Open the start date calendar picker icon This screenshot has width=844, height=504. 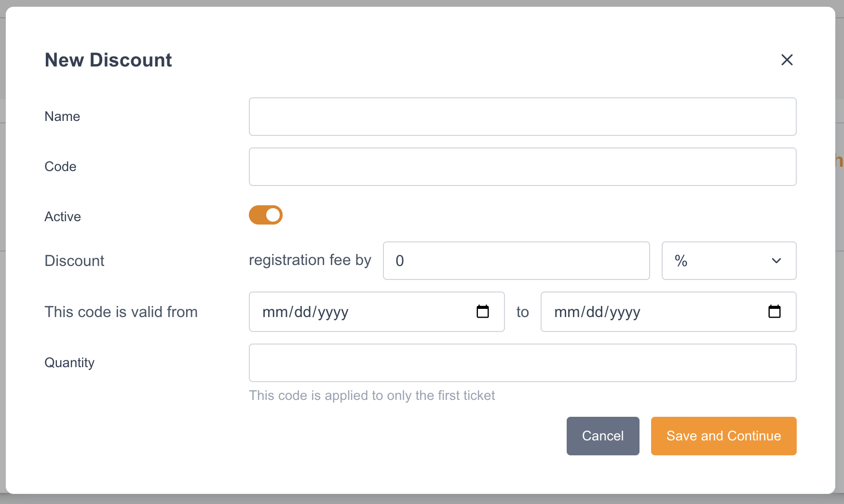tap(482, 312)
